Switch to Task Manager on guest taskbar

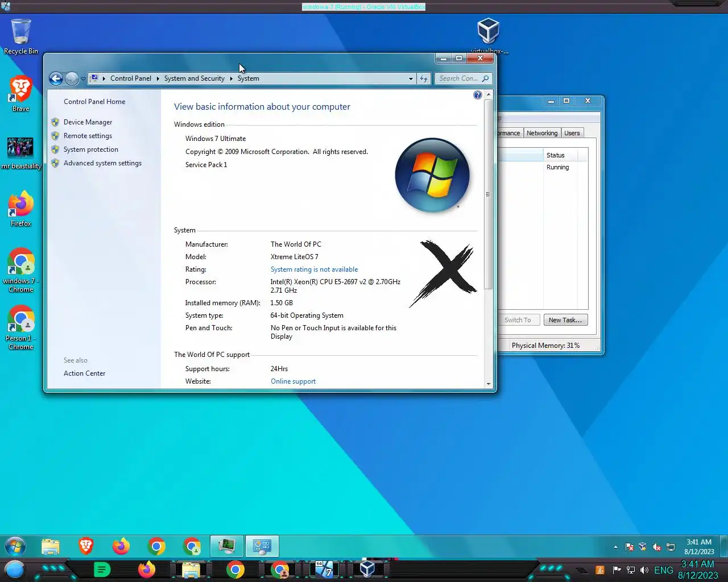point(227,547)
